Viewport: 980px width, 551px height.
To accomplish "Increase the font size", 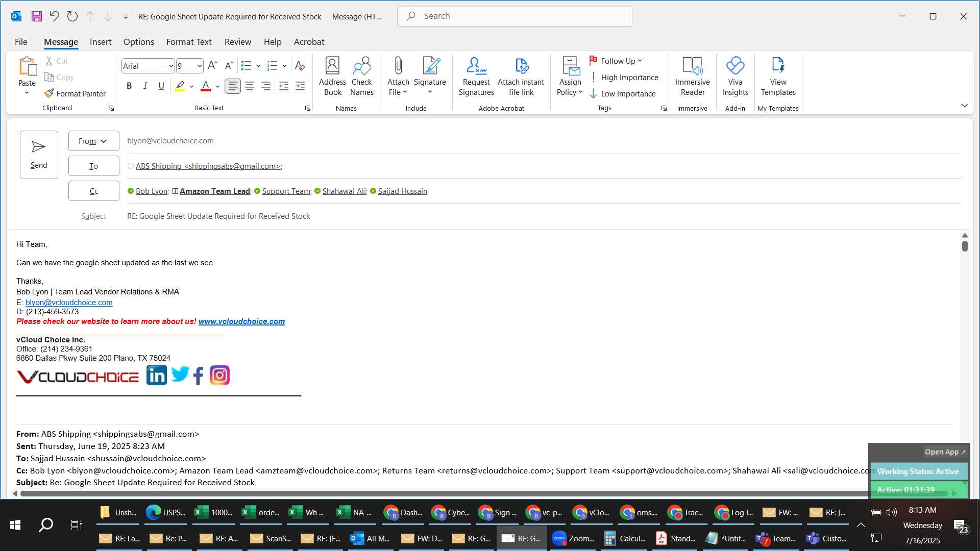I will [x=212, y=65].
